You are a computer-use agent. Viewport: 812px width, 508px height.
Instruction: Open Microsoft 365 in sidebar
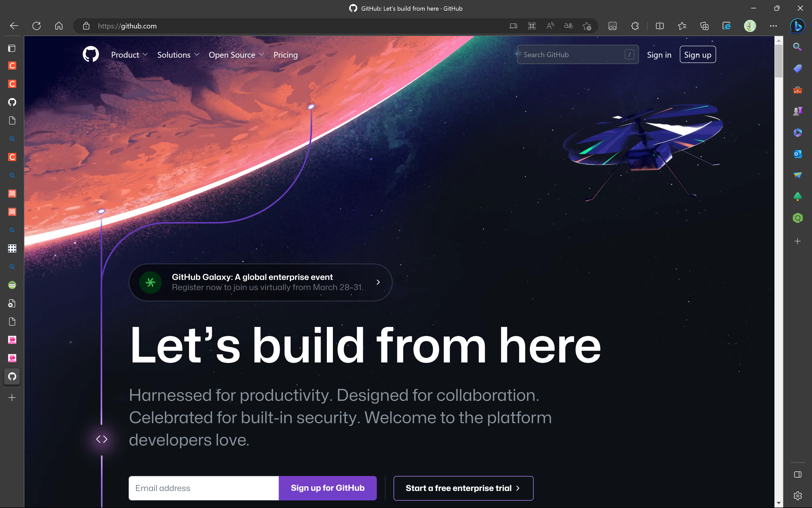click(x=798, y=132)
